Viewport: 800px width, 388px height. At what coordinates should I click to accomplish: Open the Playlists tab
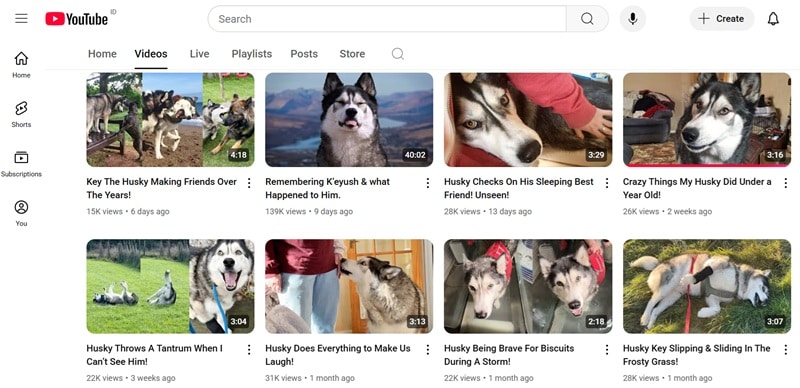pos(252,54)
